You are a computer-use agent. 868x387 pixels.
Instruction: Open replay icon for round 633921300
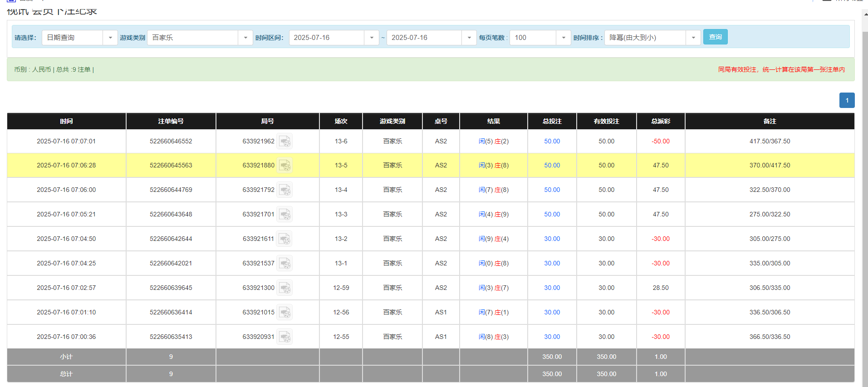coord(284,288)
